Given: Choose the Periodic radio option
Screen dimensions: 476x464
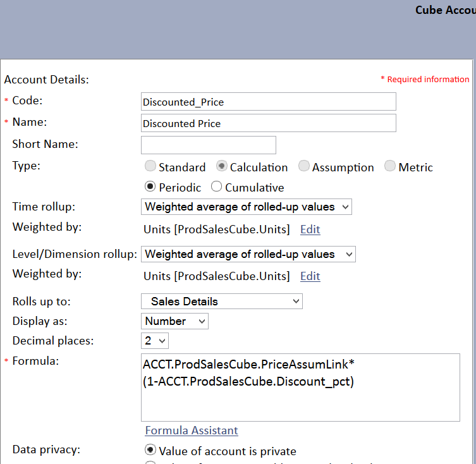Looking at the screenshot, I should [x=150, y=186].
